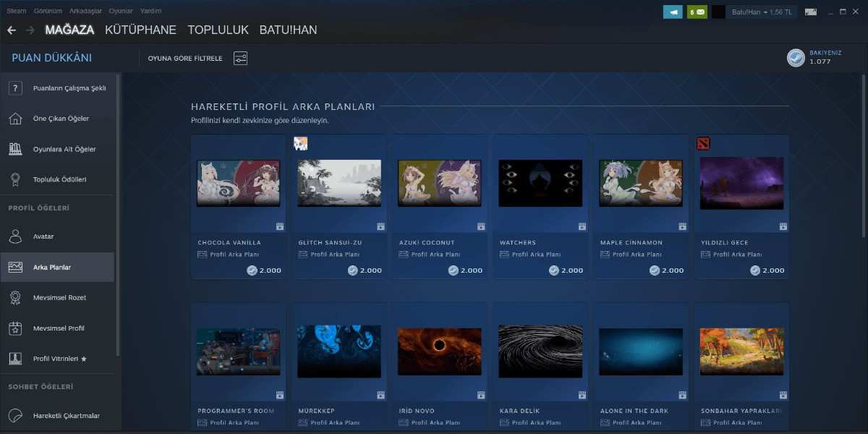Viewport: 868px width, 434px height.
Task: Click the showcase icon for Profil Vitrinleri
Action: pos(15,358)
